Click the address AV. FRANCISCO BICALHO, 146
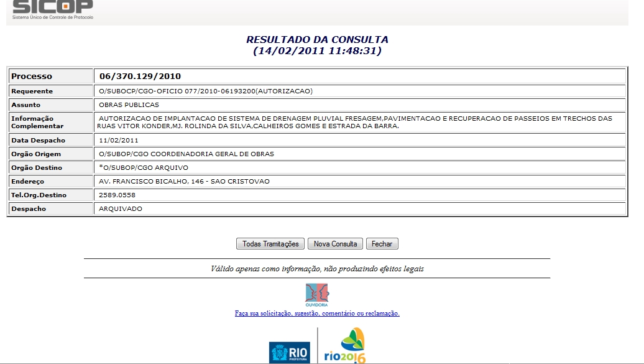This screenshot has width=644, height=364. click(x=184, y=182)
